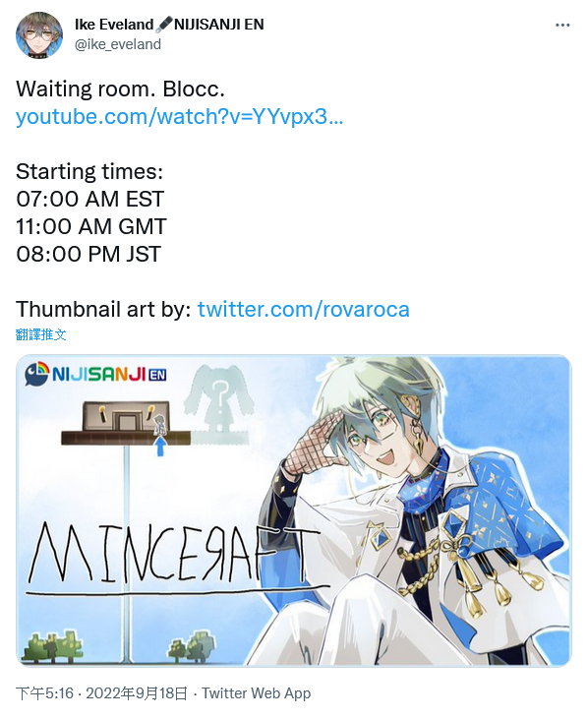Open the three-dot more options menu
This screenshot has width=588, height=719.
point(562,26)
